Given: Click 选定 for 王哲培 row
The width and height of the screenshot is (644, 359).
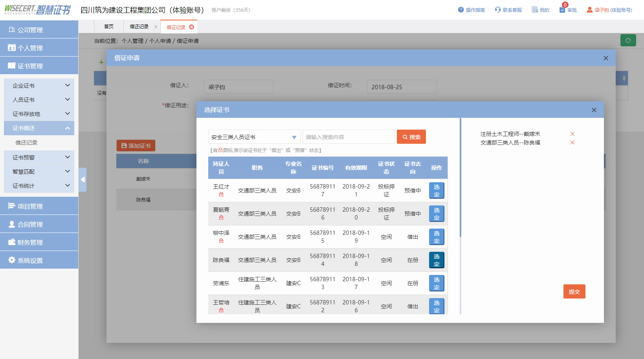Looking at the screenshot, I should [x=437, y=306].
